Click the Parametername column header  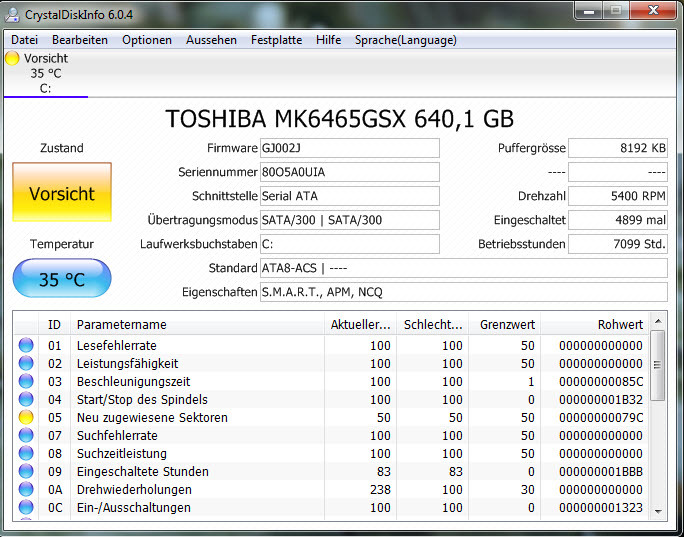(x=197, y=325)
